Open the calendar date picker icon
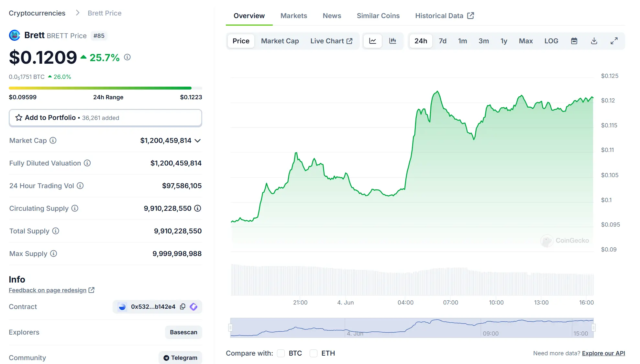This screenshot has width=640, height=364. (x=574, y=41)
